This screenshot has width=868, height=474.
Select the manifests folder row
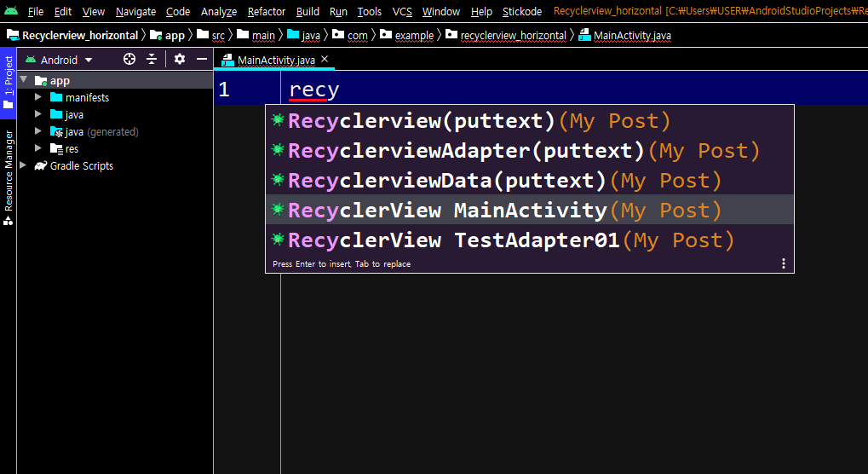(x=115, y=98)
